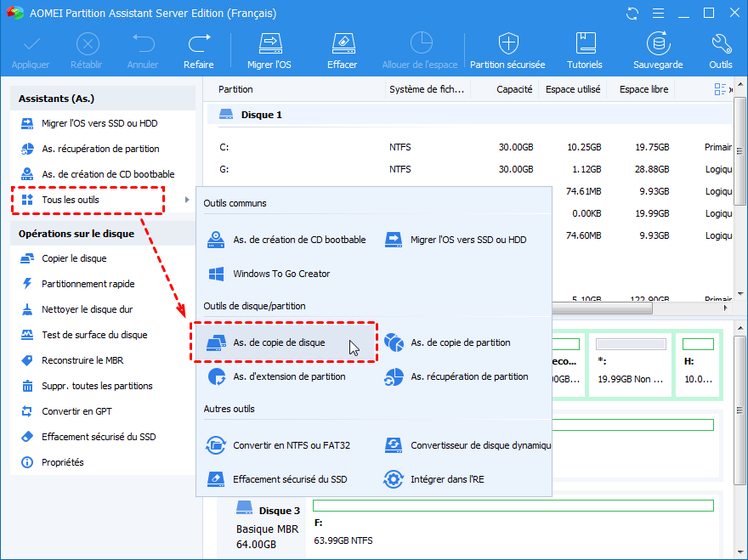
Task: Choose Convertir en NTFS ou FAT32
Action: coord(279,445)
